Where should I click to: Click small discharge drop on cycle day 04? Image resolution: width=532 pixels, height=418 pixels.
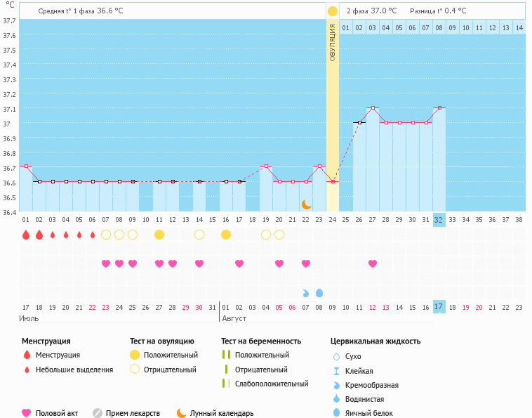[66, 235]
